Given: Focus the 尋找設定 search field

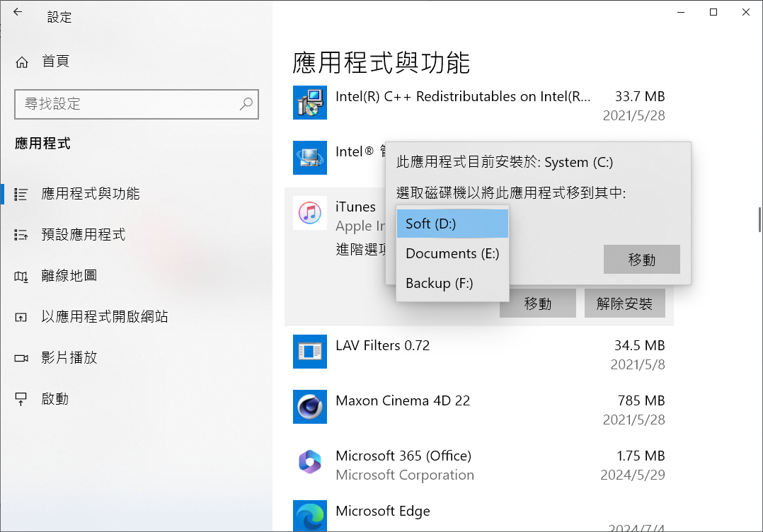Looking at the screenshot, I should coord(136,104).
